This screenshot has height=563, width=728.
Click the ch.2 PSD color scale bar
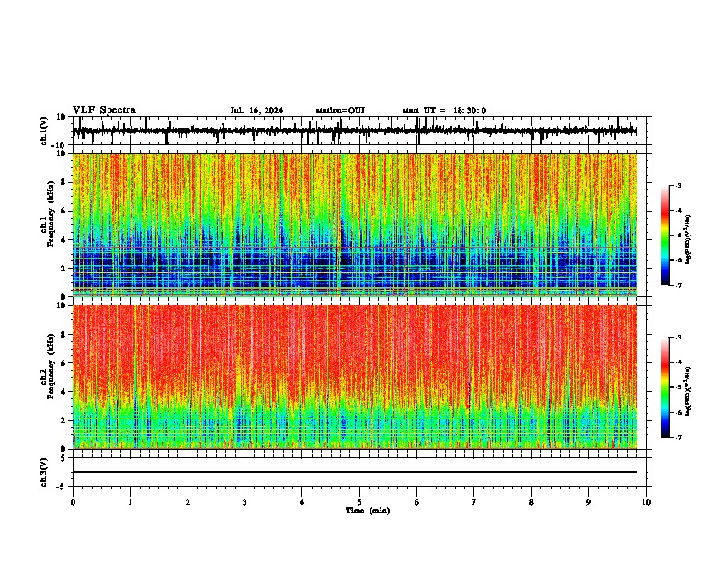[x=665, y=387]
